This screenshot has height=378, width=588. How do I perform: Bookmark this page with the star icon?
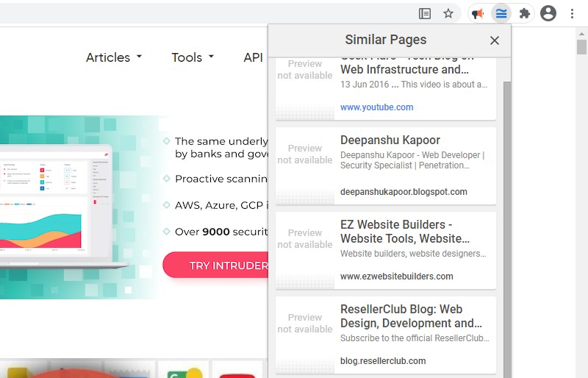(x=448, y=14)
